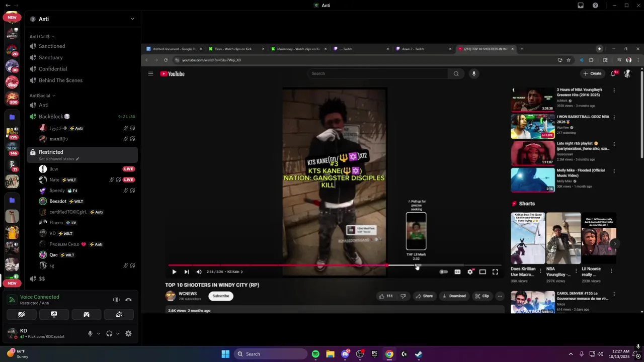Open server icon with 295 badge
Screen dimensions: 644x362
pos(12,133)
